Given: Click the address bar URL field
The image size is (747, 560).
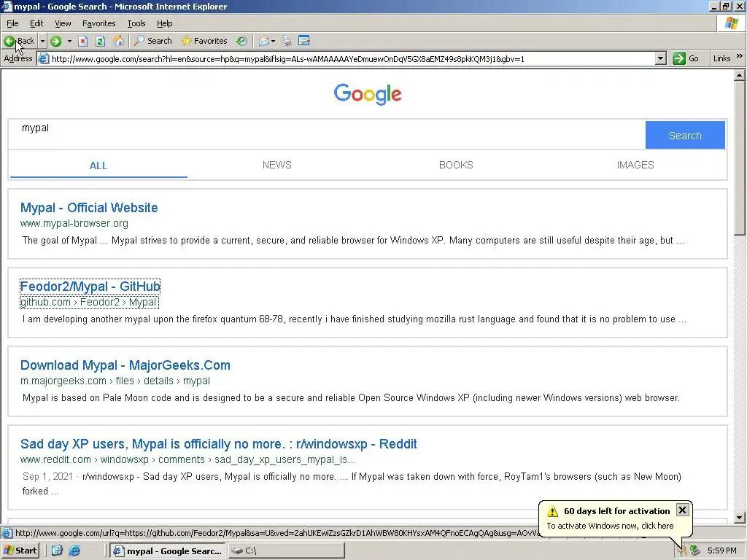Looking at the screenshot, I should (352, 58).
